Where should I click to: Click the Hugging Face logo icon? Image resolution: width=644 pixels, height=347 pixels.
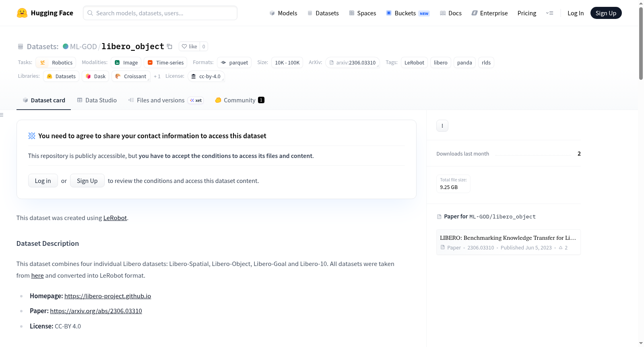pos(22,13)
